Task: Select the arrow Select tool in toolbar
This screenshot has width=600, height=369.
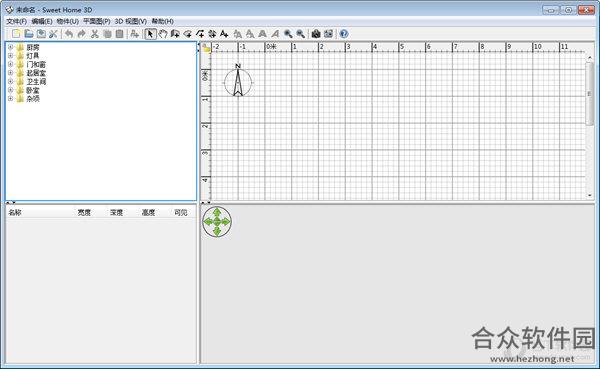Action: point(150,34)
